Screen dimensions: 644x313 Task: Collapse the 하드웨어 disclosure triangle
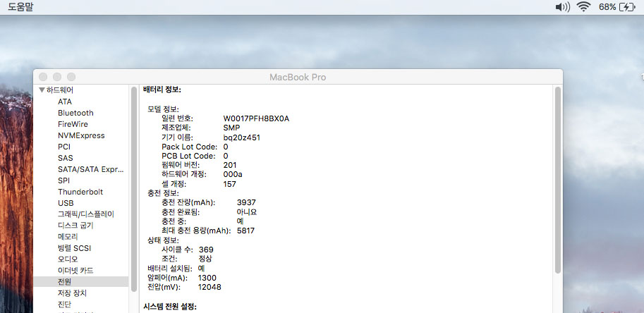coord(42,90)
